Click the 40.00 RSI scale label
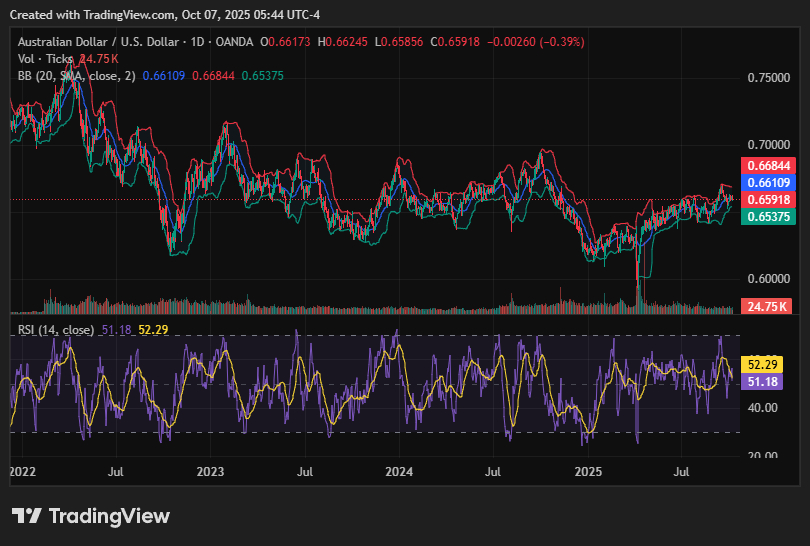Viewport: 810px width, 546px height. coord(763,408)
